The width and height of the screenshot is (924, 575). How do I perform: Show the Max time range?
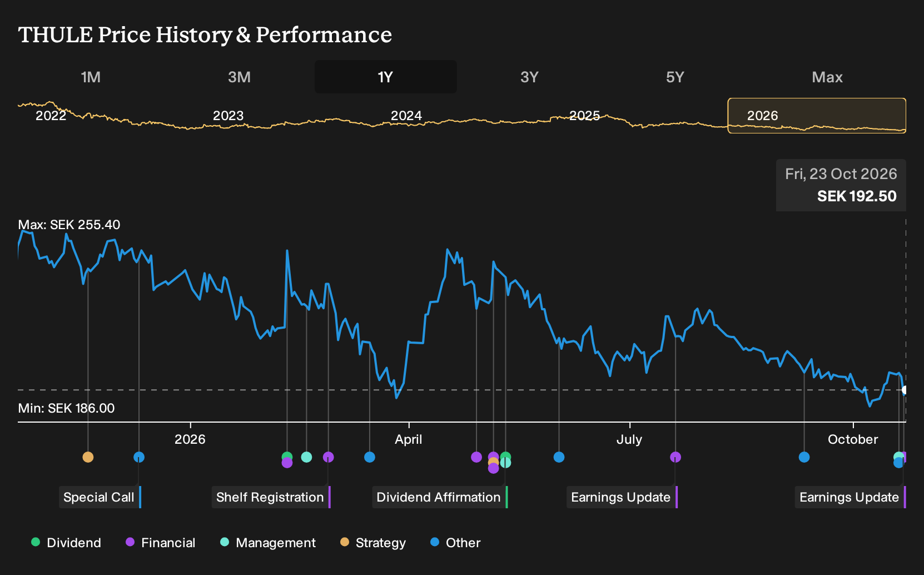(x=827, y=77)
